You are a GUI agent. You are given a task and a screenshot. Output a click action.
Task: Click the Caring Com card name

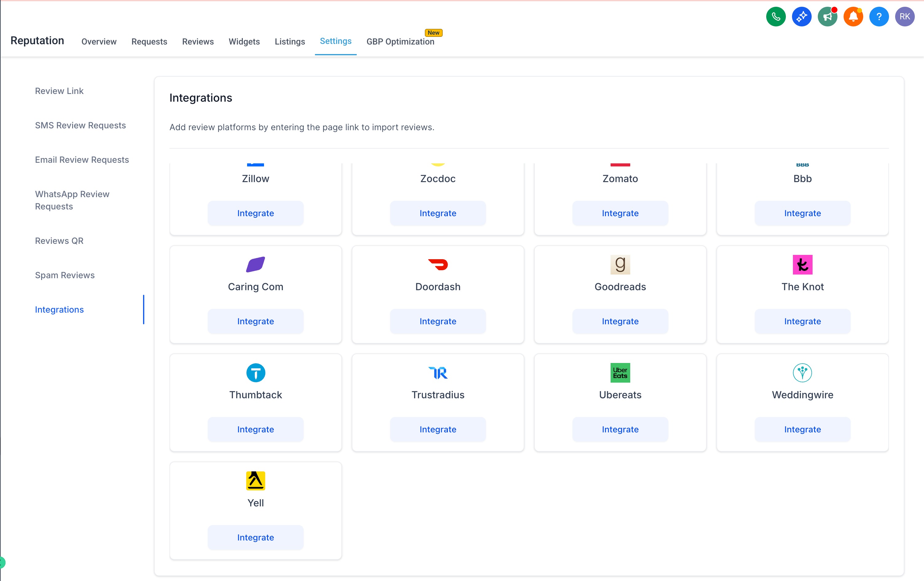[x=255, y=287]
